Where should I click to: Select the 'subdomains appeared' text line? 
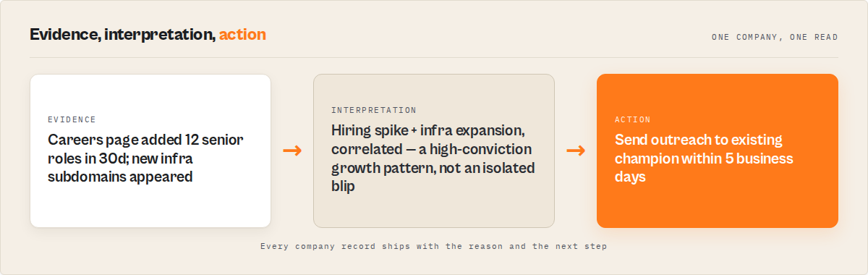[x=120, y=177]
